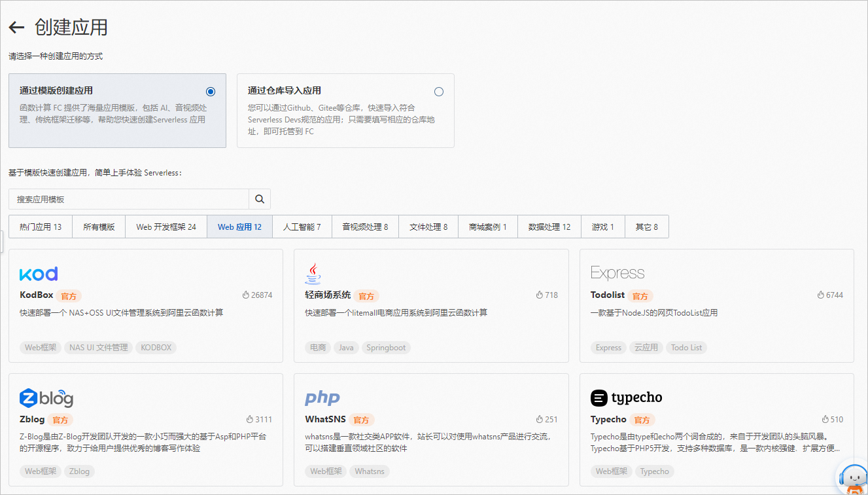Viewport: 868px width, 495px height.
Task: Open the chat assistant robot icon
Action: tap(854, 479)
